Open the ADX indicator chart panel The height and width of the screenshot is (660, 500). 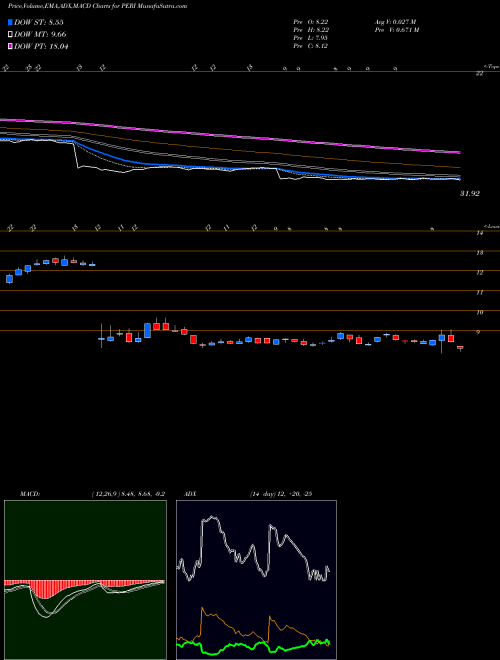click(x=256, y=580)
